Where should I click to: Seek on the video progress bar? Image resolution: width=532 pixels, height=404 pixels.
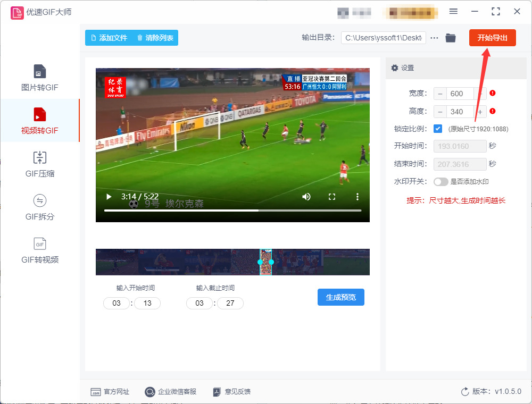[x=233, y=211]
